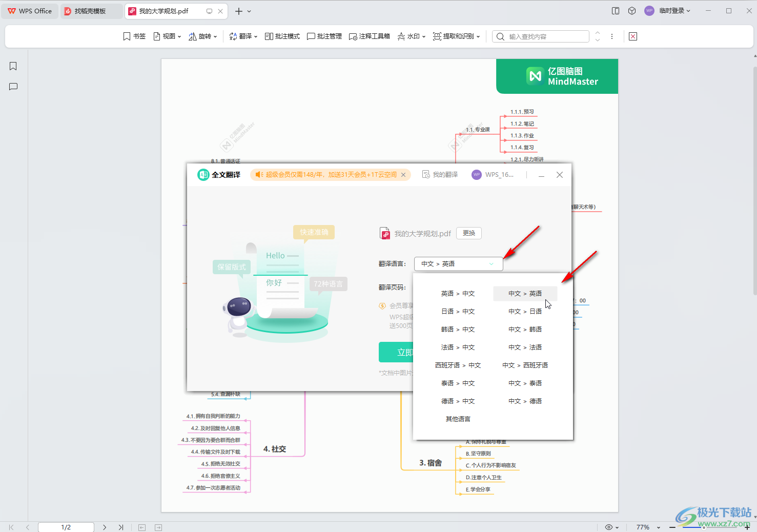The image size is (757, 532).
Task: Go to the next page arrow
Action: [x=105, y=527]
